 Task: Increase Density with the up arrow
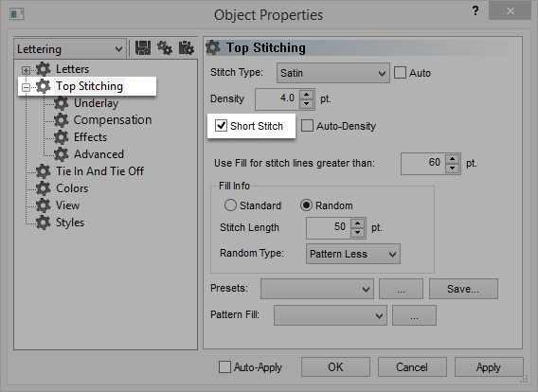pos(306,95)
